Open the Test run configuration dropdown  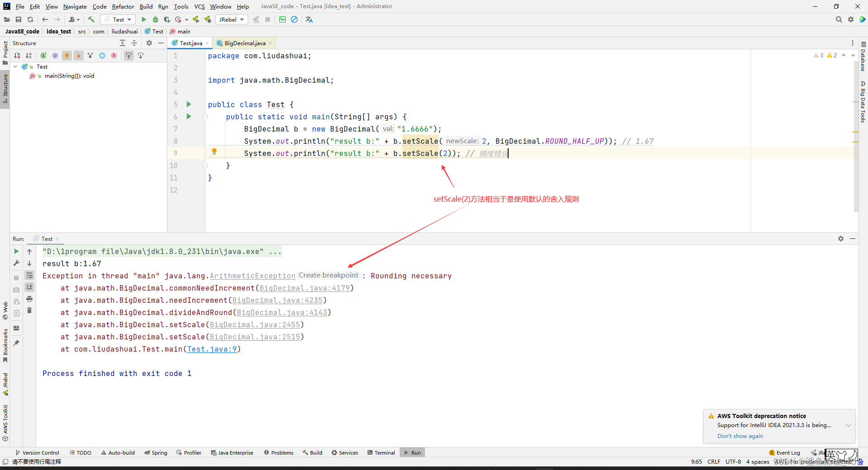118,19
